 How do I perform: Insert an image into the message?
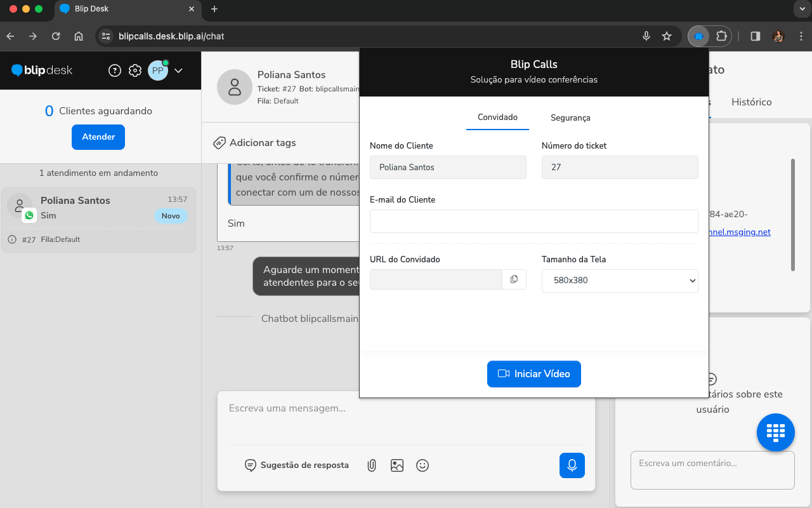point(397,465)
